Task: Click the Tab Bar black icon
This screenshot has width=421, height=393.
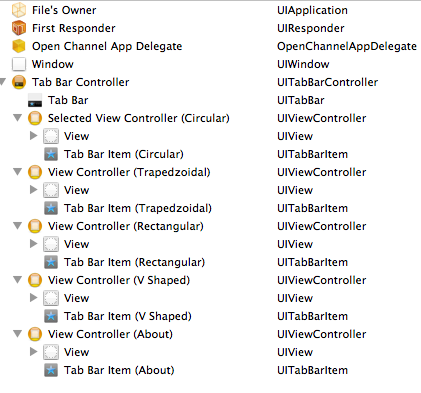Action: click(35, 100)
